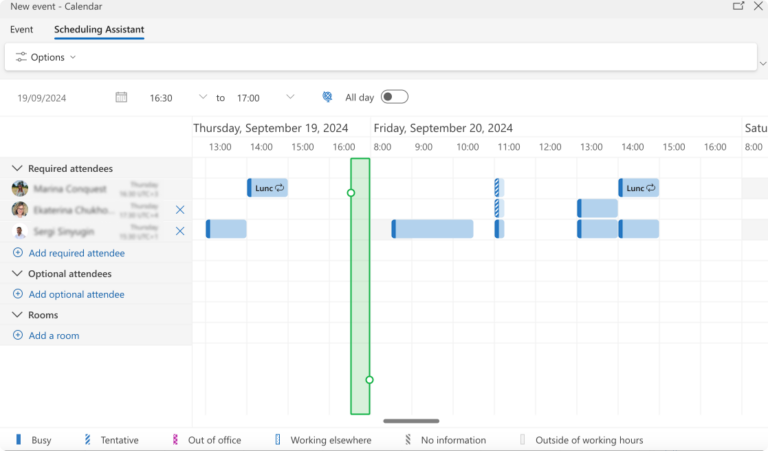Collapse the Rooms section
The image size is (768, 451).
click(x=17, y=315)
